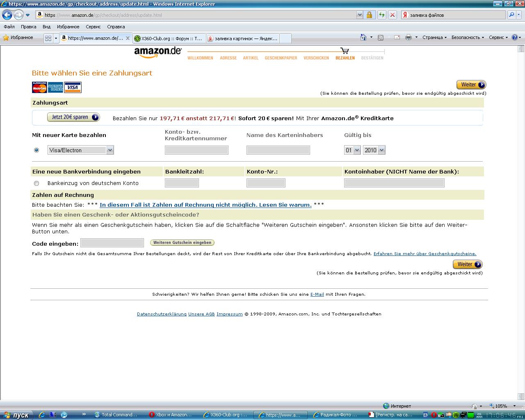Click the Stop loading icon
The width and height of the screenshot is (525, 420).
click(x=393, y=15)
